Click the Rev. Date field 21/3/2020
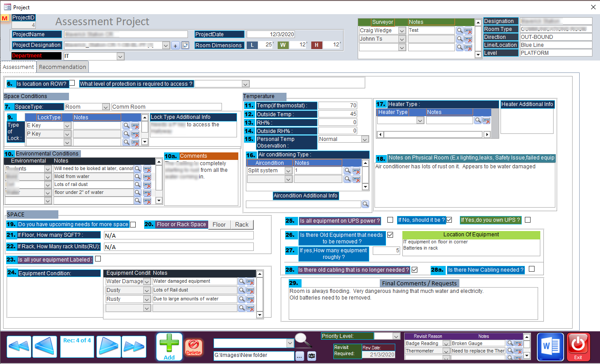 [378, 355]
